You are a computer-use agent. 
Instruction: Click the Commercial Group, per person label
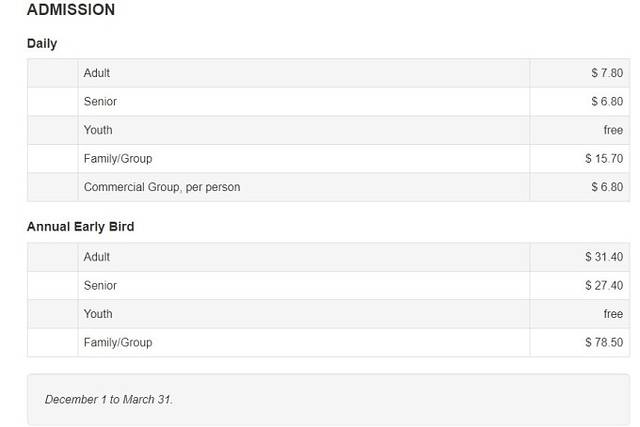coord(162,187)
